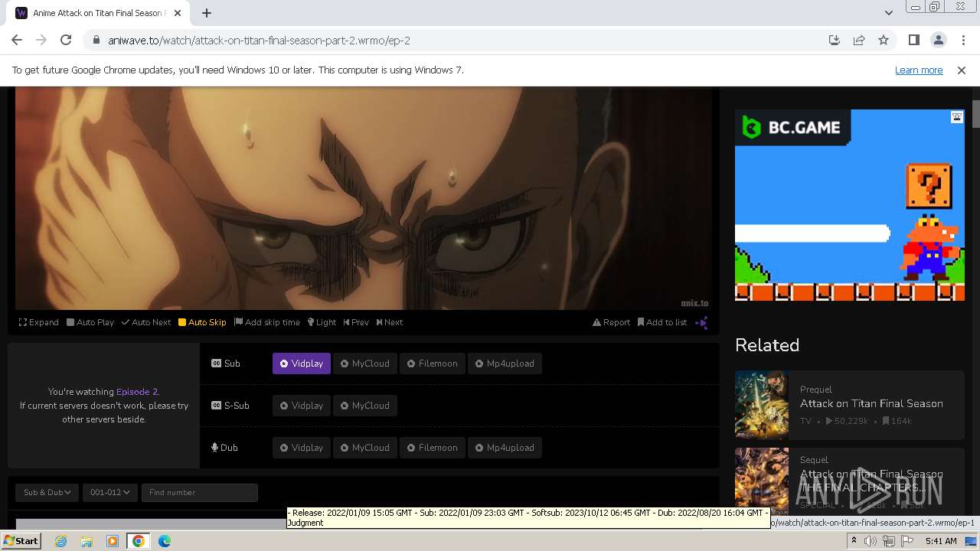Screen dimensions: 980x551
Task: Open the 001-012 episode range dropdown
Action: click(x=110, y=492)
